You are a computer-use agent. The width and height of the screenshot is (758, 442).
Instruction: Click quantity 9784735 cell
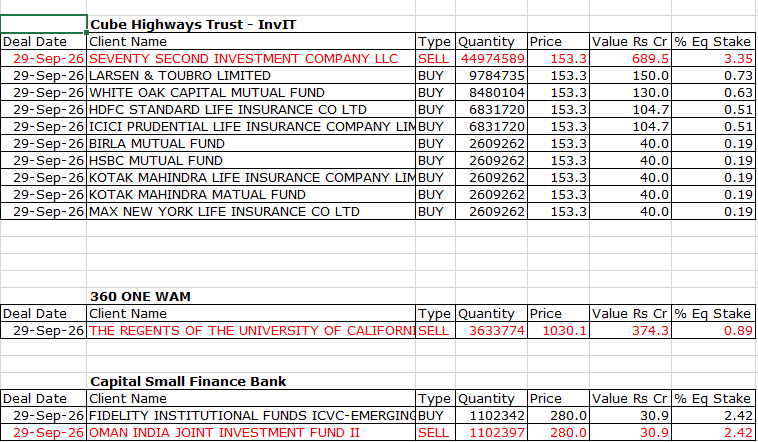point(491,75)
